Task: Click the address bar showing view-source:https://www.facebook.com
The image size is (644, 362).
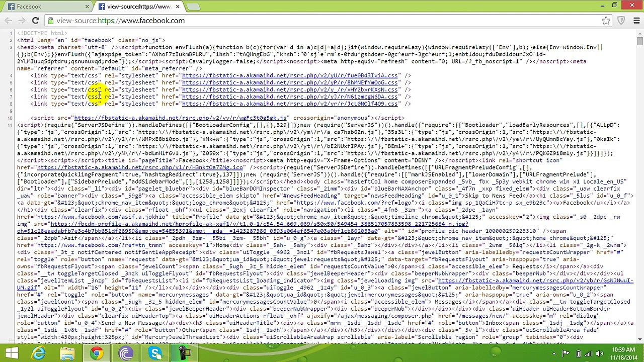Action: (x=322, y=21)
